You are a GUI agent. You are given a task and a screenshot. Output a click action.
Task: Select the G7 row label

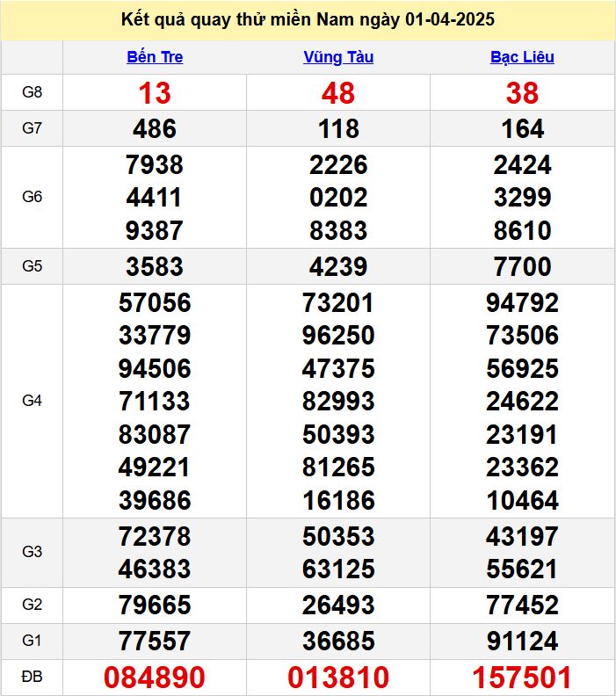pyautogui.click(x=32, y=128)
